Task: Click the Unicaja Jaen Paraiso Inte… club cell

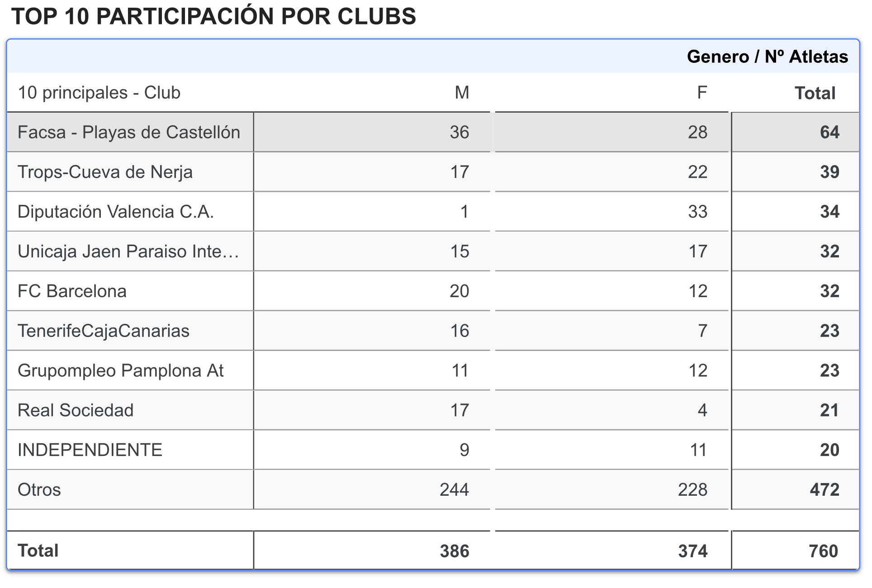Action: click(130, 251)
